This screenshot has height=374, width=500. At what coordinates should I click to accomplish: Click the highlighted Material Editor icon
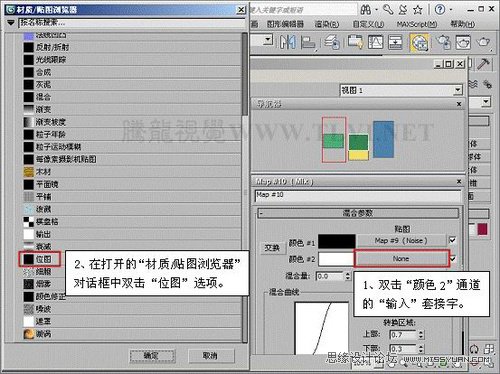pyautogui.click(x=419, y=42)
